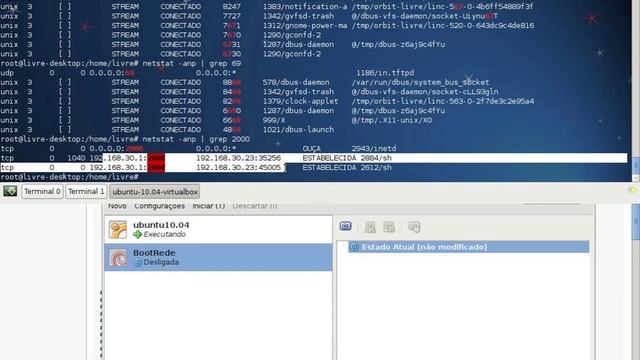640x360 pixels.
Task: Click the greyed Descartar toolbar item
Action: (255, 206)
